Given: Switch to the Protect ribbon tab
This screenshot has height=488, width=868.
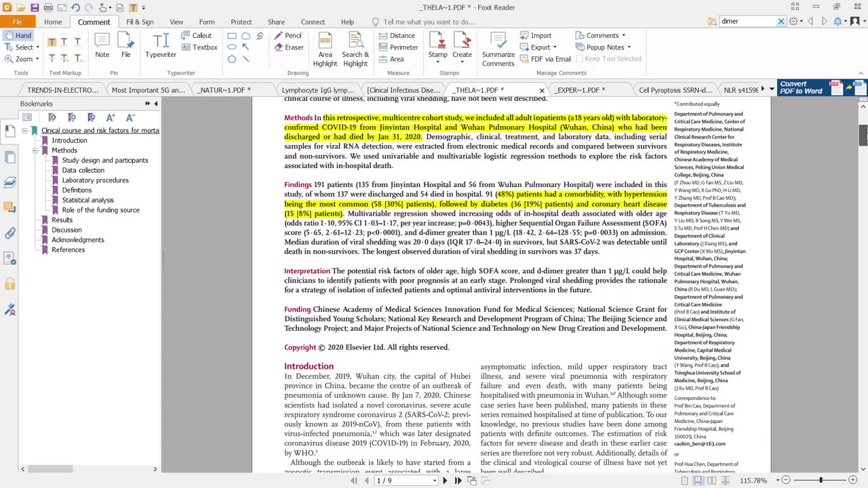Looking at the screenshot, I should [x=241, y=22].
